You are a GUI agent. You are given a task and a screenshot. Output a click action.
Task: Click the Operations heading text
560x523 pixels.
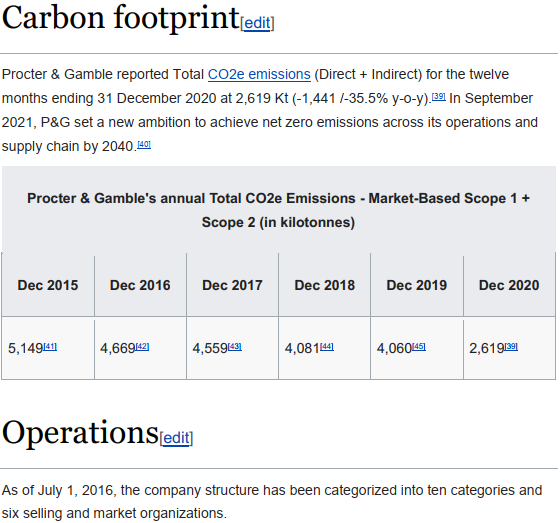80,433
